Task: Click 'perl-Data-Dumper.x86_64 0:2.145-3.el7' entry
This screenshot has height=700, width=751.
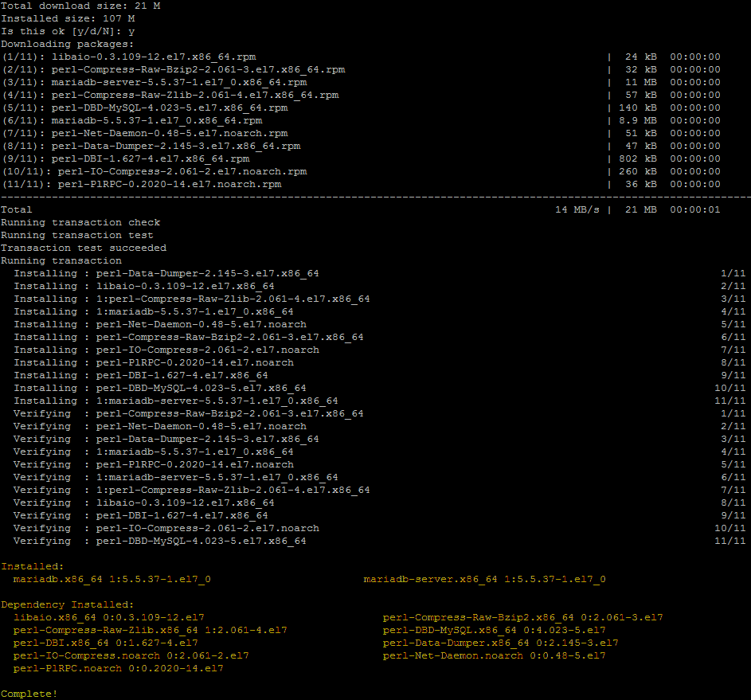Action: (500, 643)
